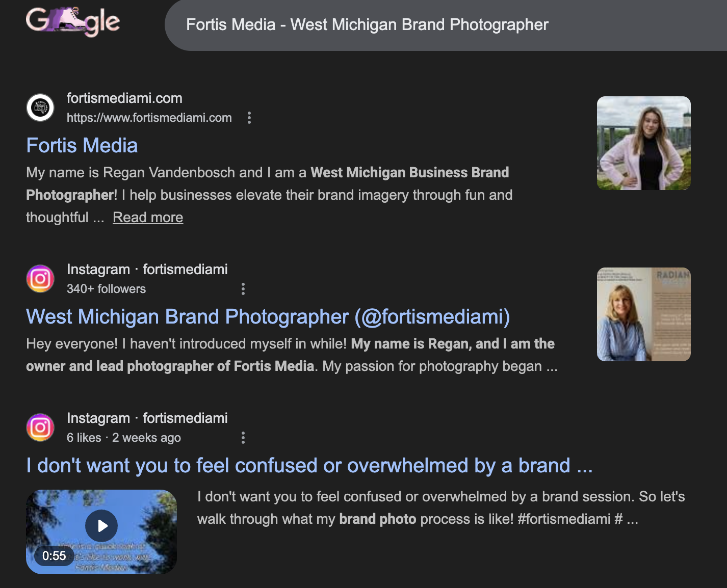Open the three-dot menu beside 2 weeks ago

(x=243, y=438)
